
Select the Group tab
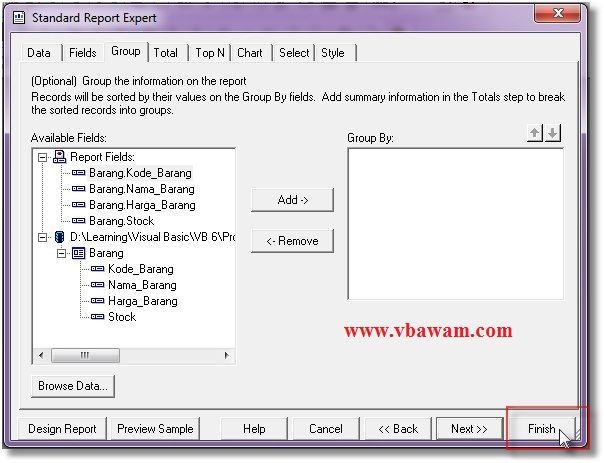(126, 51)
